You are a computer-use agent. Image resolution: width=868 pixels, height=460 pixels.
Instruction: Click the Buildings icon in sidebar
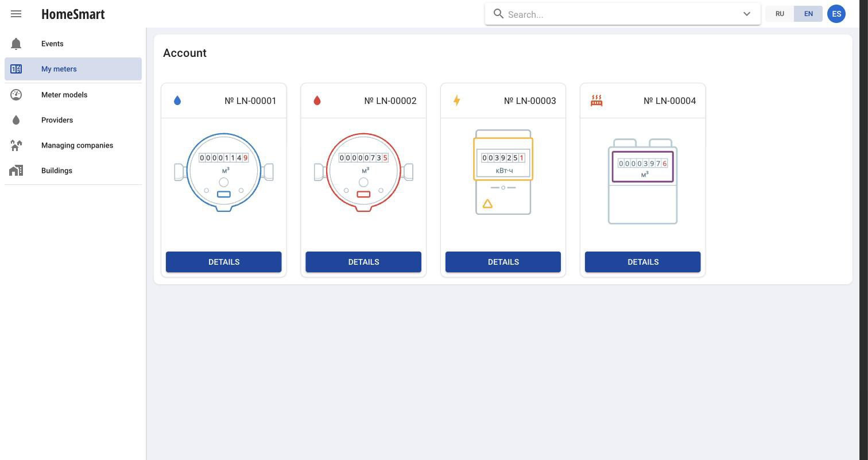point(16,171)
